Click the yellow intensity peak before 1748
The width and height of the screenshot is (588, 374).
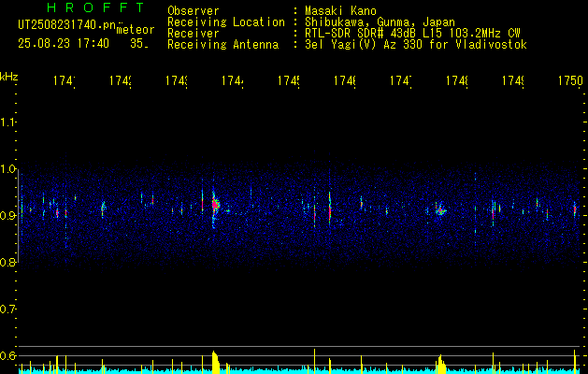441,365
